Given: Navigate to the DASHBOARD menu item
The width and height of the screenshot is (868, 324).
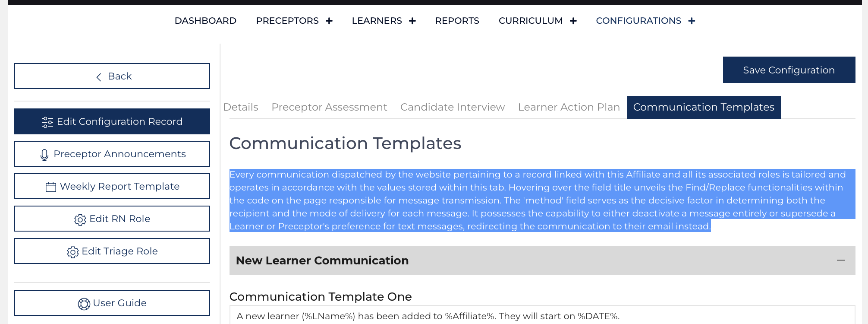Looking at the screenshot, I should point(206,20).
